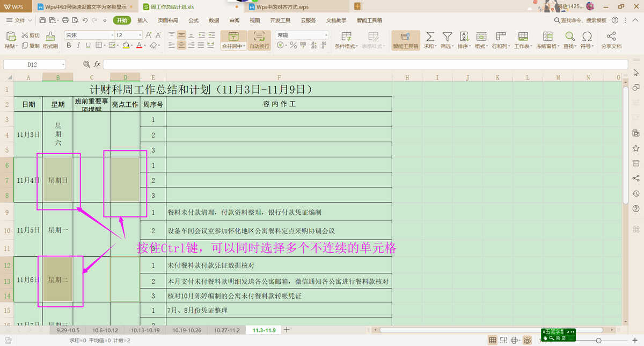The height and width of the screenshot is (346, 644).
Task: Open the Conditional Formatting (条件格式) dropdown
Action: [x=346, y=46]
